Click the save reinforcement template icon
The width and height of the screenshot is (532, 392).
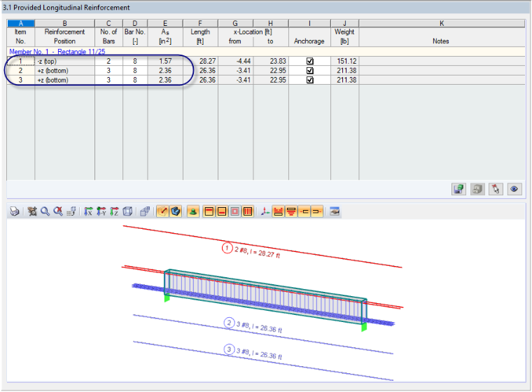click(458, 189)
